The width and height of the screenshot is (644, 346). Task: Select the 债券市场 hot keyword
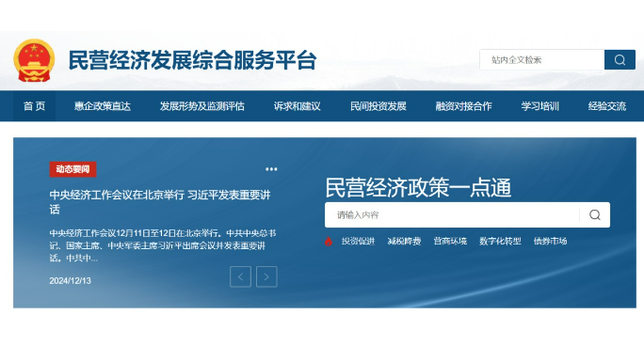click(x=551, y=241)
